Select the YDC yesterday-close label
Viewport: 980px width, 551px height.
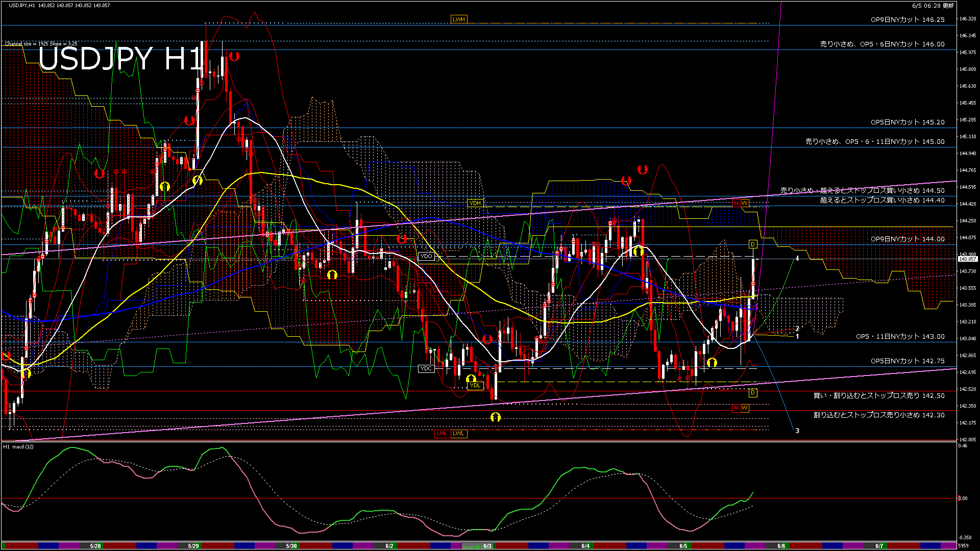click(426, 368)
